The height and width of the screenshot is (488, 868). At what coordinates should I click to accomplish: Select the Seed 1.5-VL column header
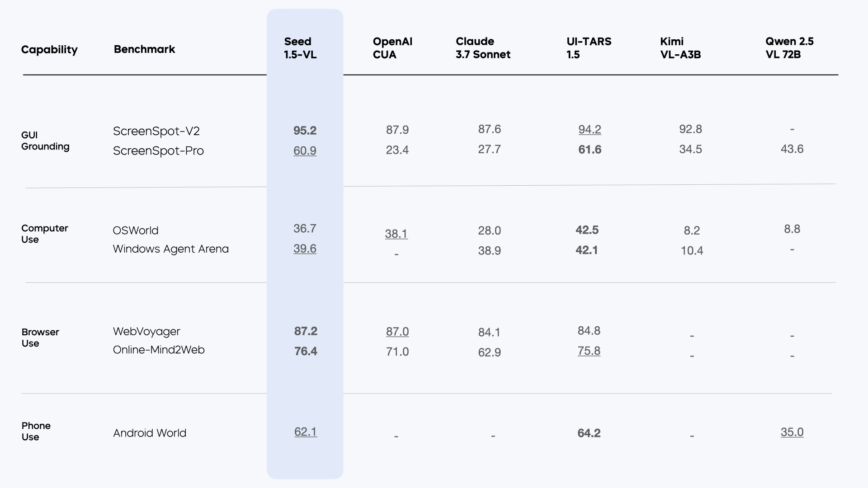[x=300, y=48]
